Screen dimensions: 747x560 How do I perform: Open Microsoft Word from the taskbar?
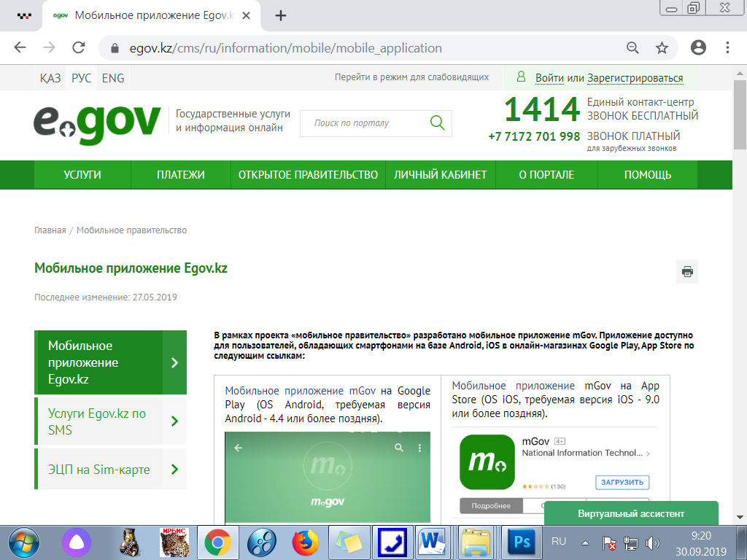[x=433, y=542]
